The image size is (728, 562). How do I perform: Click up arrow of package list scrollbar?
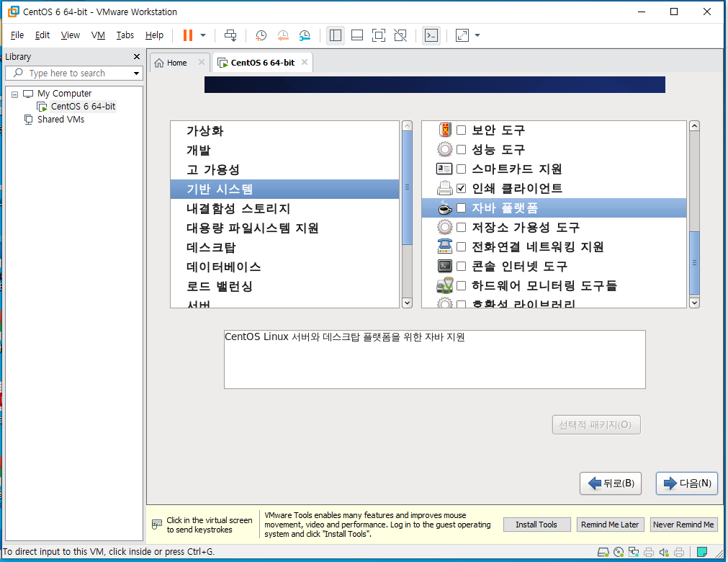[695, 126]
